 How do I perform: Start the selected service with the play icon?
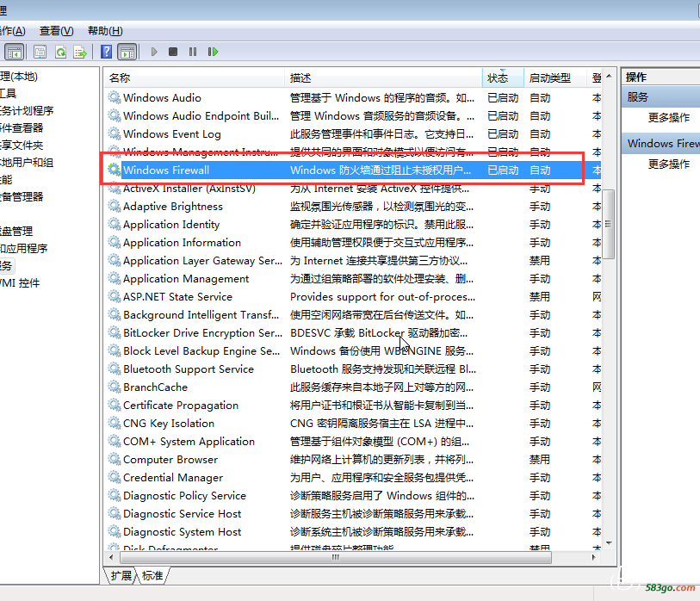[154, 52]
